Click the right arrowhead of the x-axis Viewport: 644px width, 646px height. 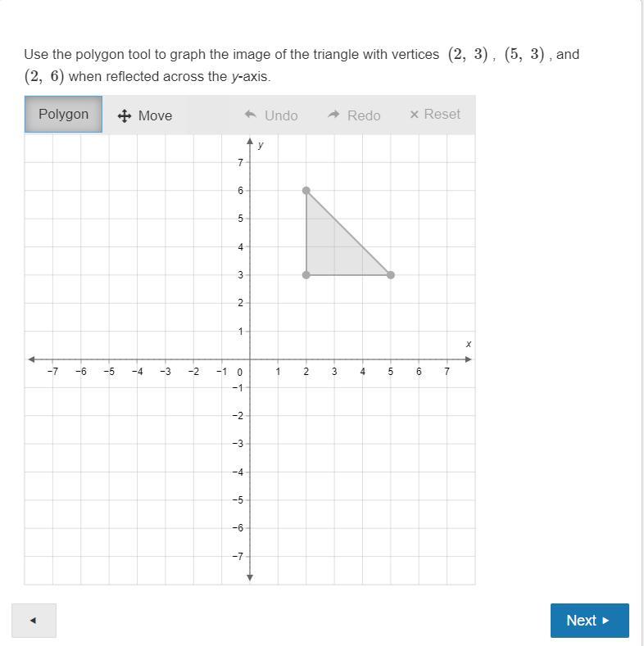pos(468,359)
